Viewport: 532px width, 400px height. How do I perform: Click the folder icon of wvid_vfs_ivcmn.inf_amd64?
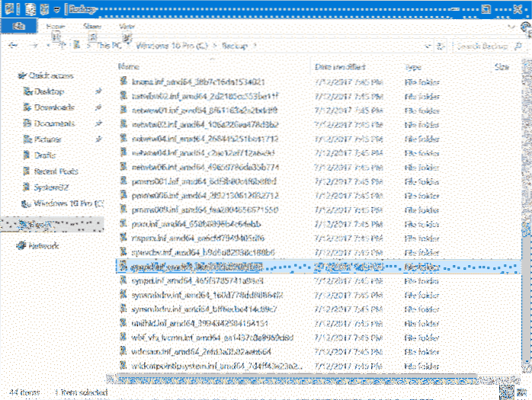(x=123, y=338)
